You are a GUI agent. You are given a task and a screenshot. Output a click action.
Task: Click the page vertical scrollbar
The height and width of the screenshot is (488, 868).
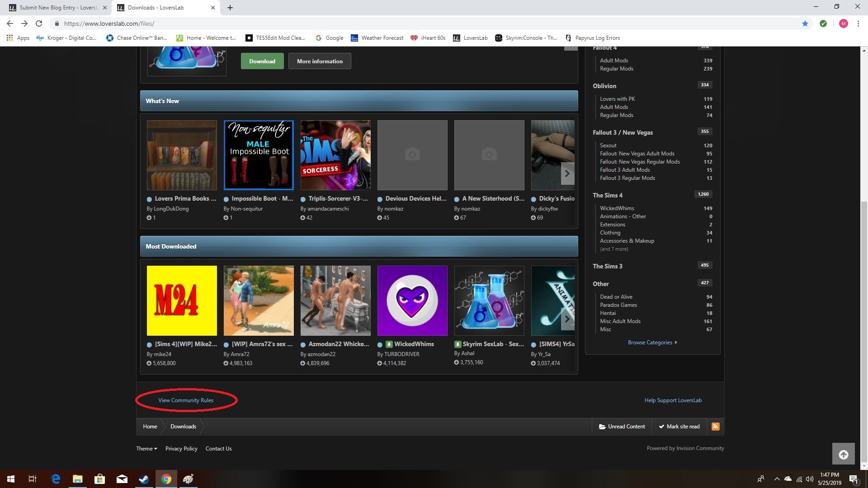pyautogui.click(x=864, y=332)
